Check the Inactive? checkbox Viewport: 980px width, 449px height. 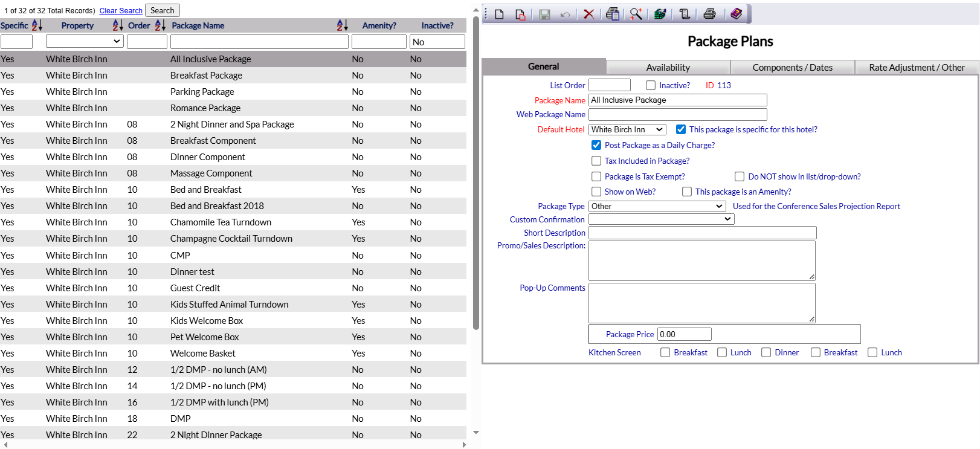(651, 85)
